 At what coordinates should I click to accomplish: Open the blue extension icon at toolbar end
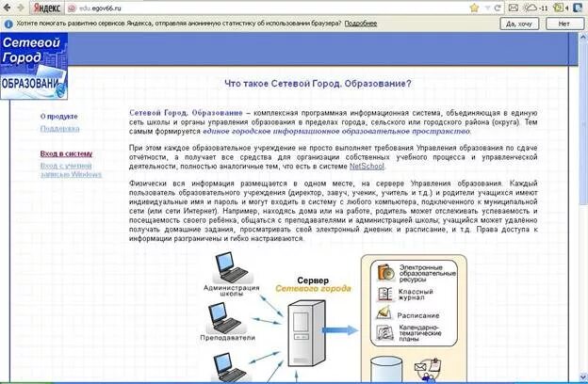click(x=578, y=8)
